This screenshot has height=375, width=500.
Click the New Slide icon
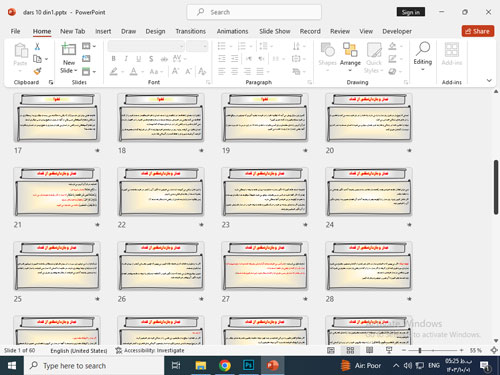(69, 49)
